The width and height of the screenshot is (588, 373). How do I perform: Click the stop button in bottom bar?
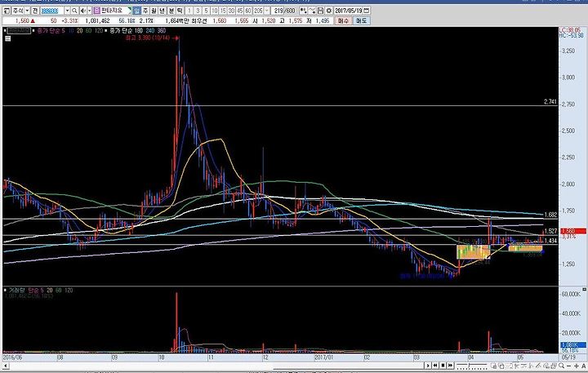tap(443, 366)
